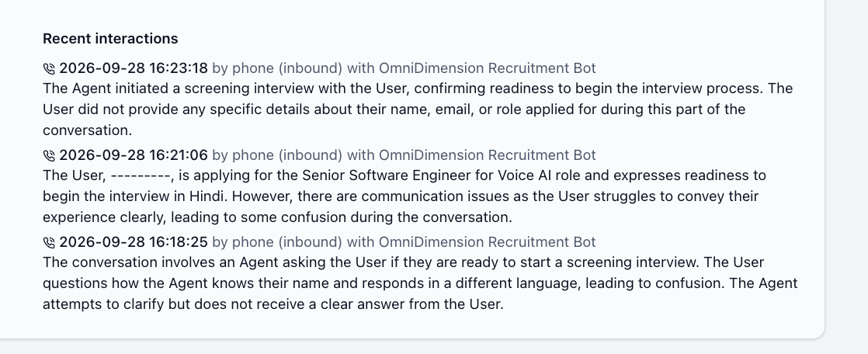This screenshot has height=354, width=868.
Task: Click the phone icon beside the 16:21:06 interaction
Action: click(49, 155)
